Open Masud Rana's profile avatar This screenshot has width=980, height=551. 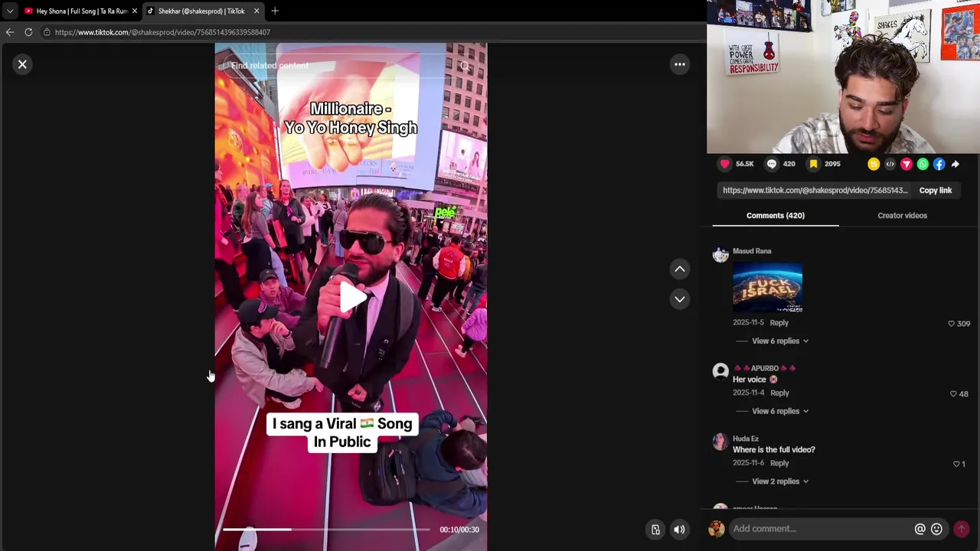coord(720,256)
